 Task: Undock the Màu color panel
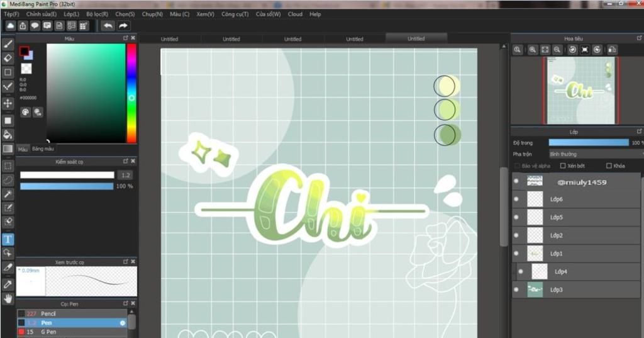point(126,38)
